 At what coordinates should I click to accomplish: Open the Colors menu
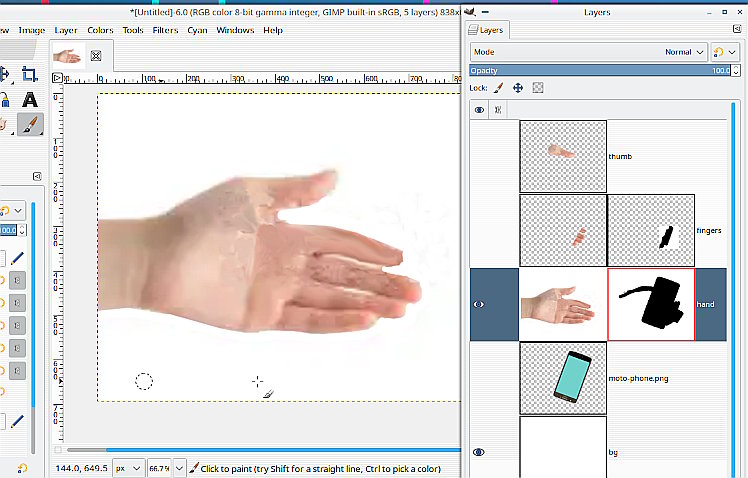point(100,30)
